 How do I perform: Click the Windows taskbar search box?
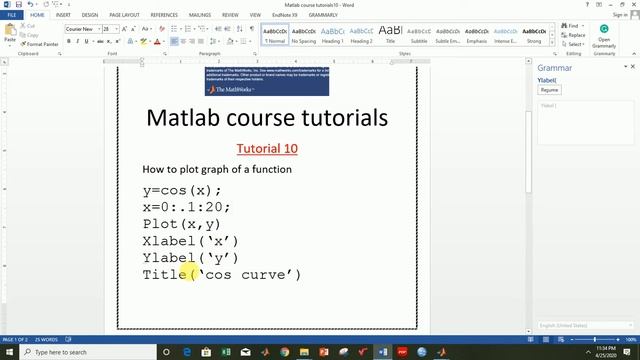(88, 352)
